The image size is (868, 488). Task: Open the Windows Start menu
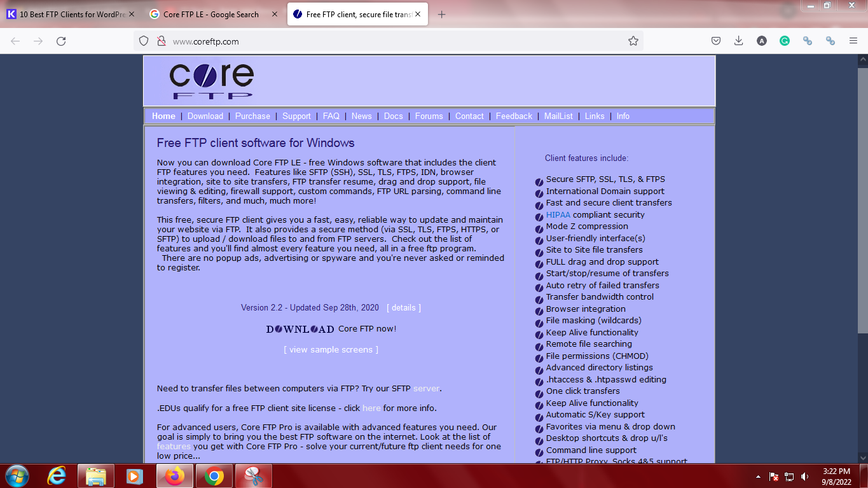[16, 476]
